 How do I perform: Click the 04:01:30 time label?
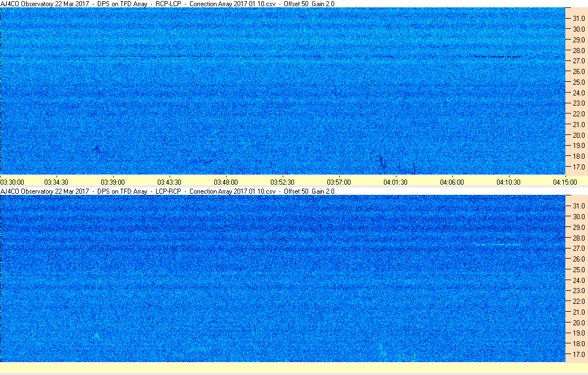(395, 182)
